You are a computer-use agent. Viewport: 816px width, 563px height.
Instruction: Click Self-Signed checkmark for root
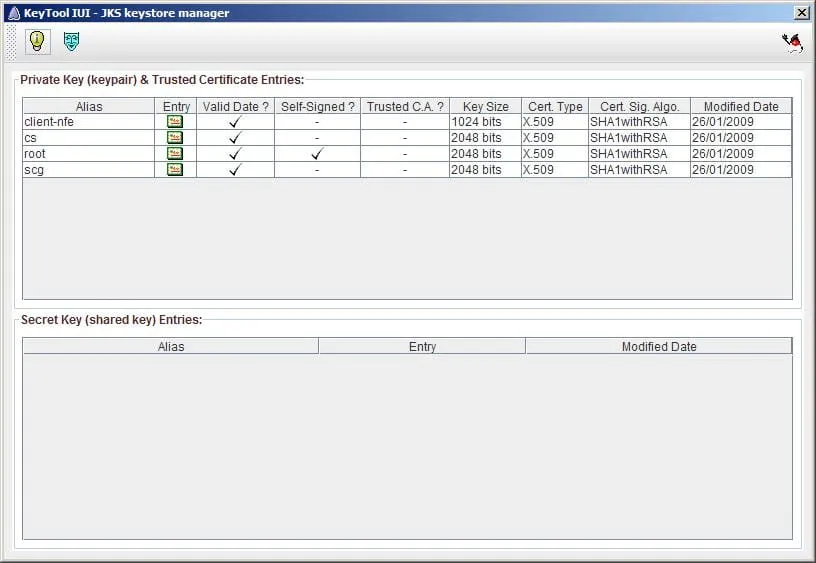click(x=317, y=153)
